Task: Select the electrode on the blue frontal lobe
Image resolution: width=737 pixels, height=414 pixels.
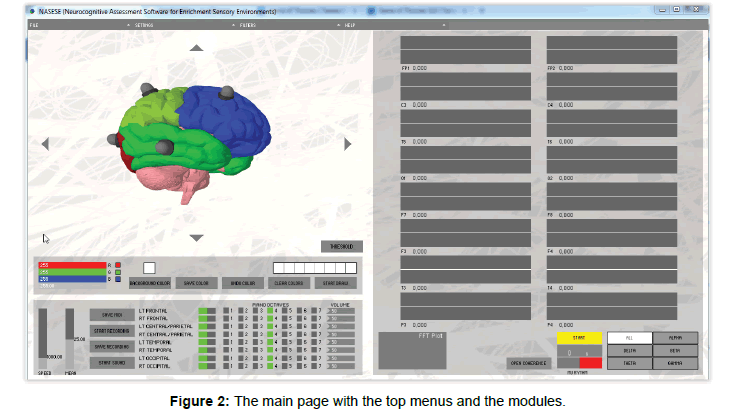Action: click(x=228, y=92)
